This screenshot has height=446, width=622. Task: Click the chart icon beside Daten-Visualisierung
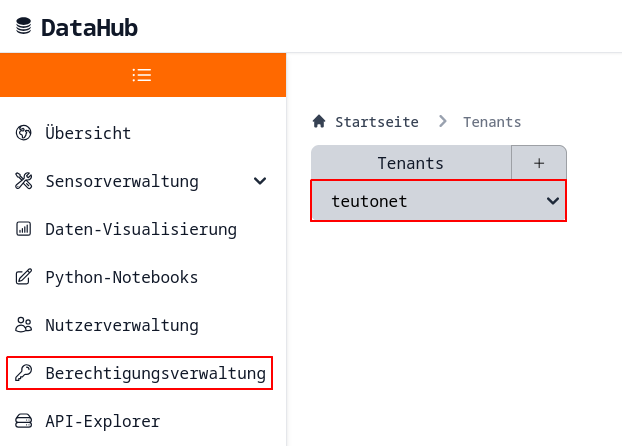pyautogui.click(x=24, y=229)
